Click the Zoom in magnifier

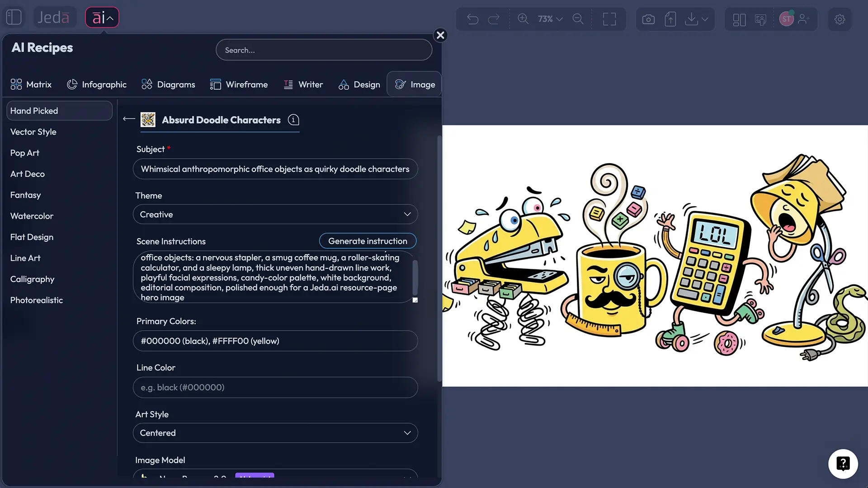pyautogui.click(x=523, y=19)
